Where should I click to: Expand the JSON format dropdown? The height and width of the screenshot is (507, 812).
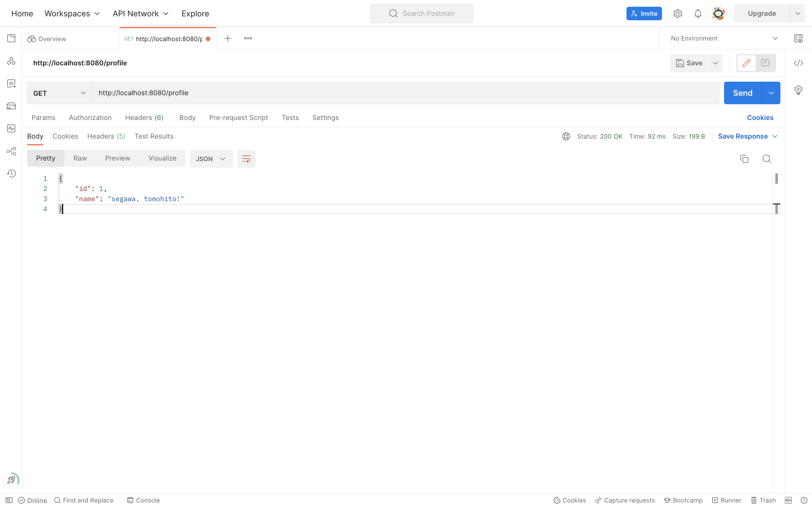211,159
